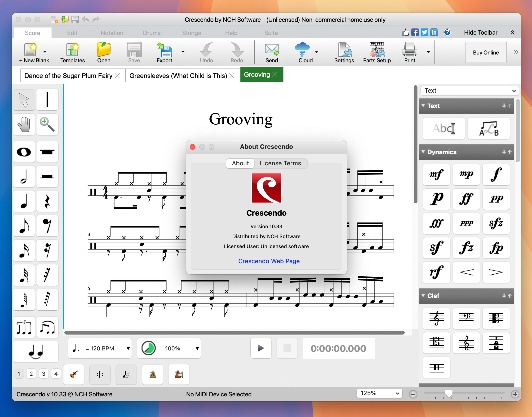Viewport: 532px width, 417px height.
Task: Toggle the note sound playback button
Action: coord(126,374)
